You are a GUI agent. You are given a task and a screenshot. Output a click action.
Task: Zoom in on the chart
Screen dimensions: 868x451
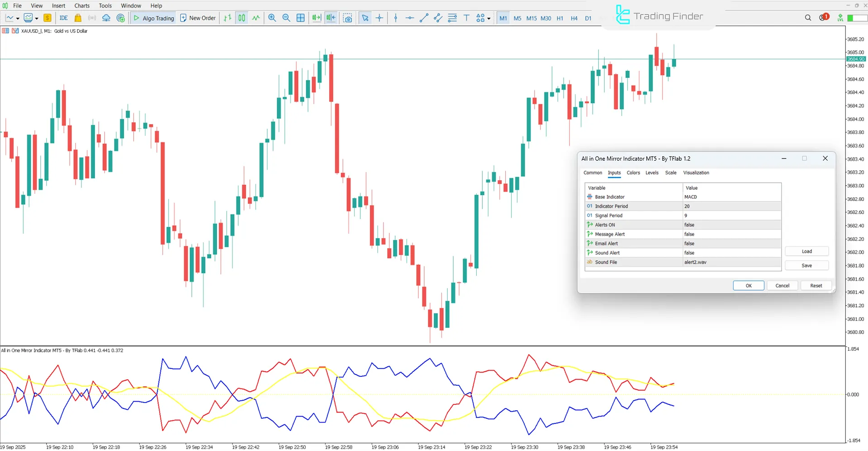point(272,18)
